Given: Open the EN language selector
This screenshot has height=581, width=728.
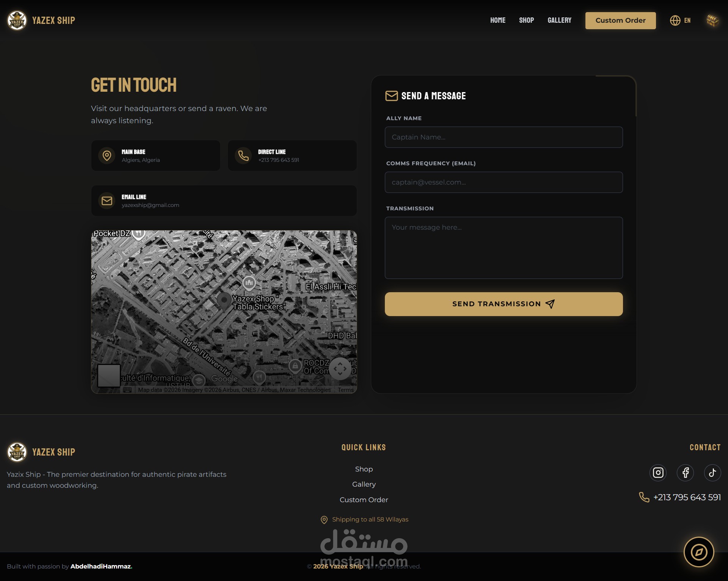Looking at the screenshot, I should coord(681,20).
